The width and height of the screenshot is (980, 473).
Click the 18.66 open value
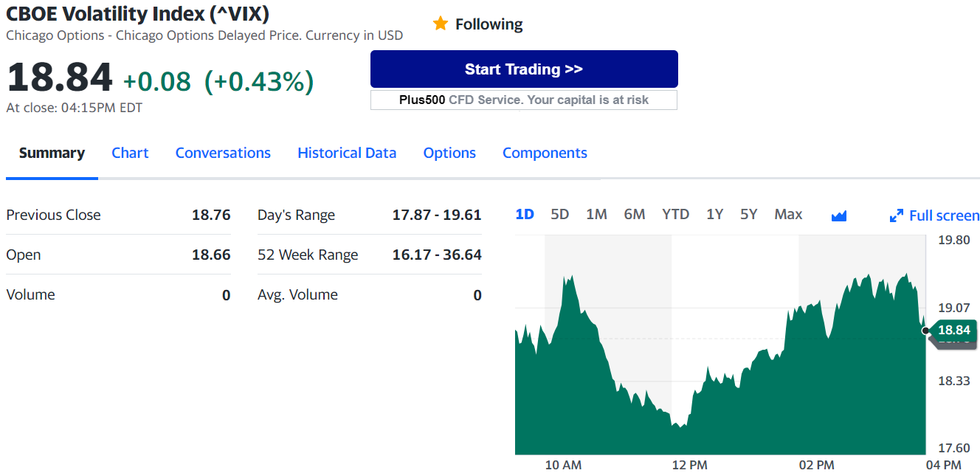click(211, 255)
